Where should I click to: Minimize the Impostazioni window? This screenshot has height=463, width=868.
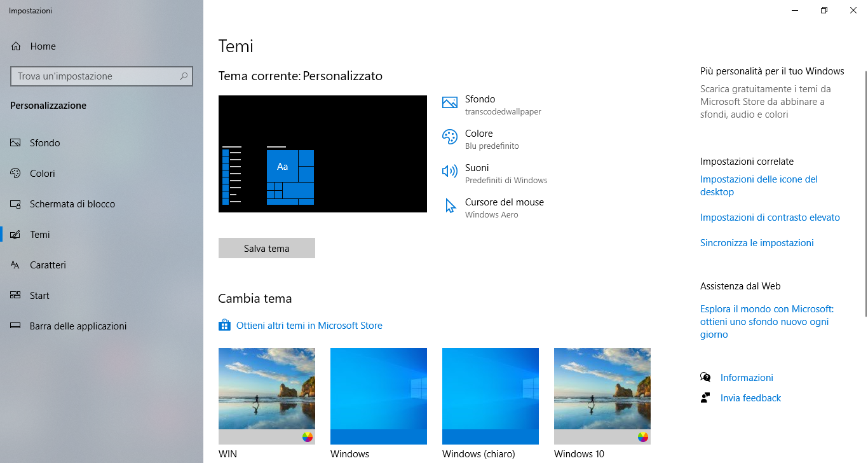(x=795, y=10)
